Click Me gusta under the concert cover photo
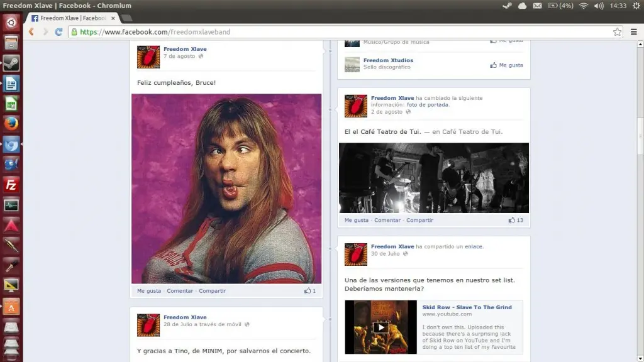The height and width of the screenshot is (362, 644). (x=357, y=221)
